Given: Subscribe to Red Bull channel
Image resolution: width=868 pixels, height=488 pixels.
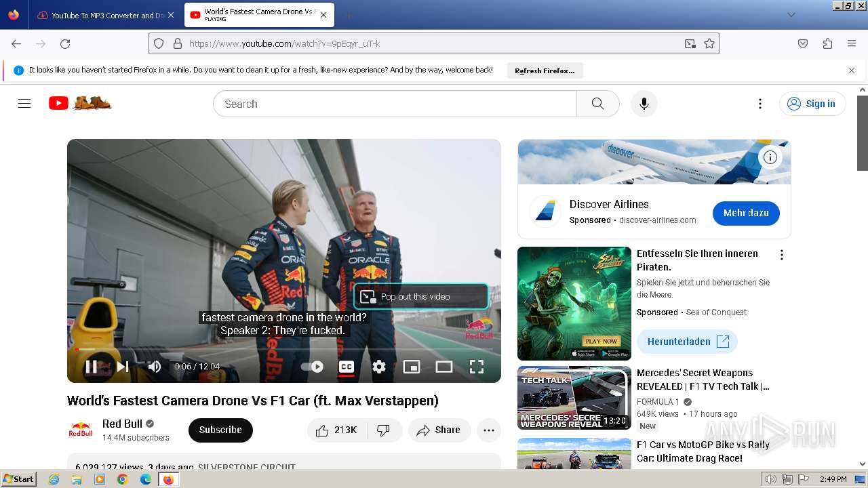Looking at the screenshot, I should [x=220, y=430].
